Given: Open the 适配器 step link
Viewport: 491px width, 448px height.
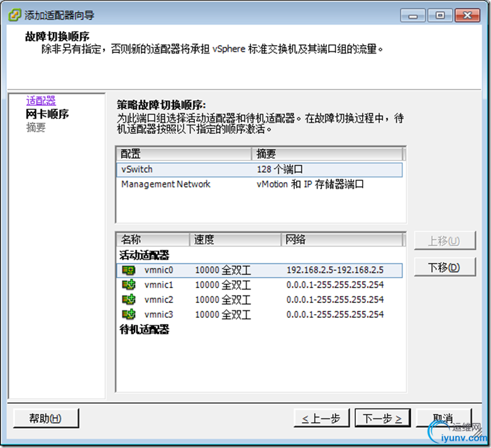Looking at the screenshot, I should pyautogui.click(x=41, y=101).
